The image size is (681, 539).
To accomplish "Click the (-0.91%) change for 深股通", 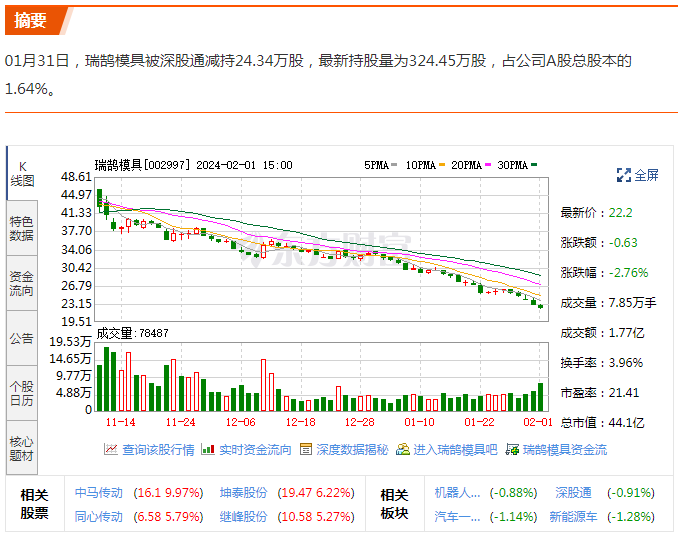I will pyautogui.click(x=631, y=493).
